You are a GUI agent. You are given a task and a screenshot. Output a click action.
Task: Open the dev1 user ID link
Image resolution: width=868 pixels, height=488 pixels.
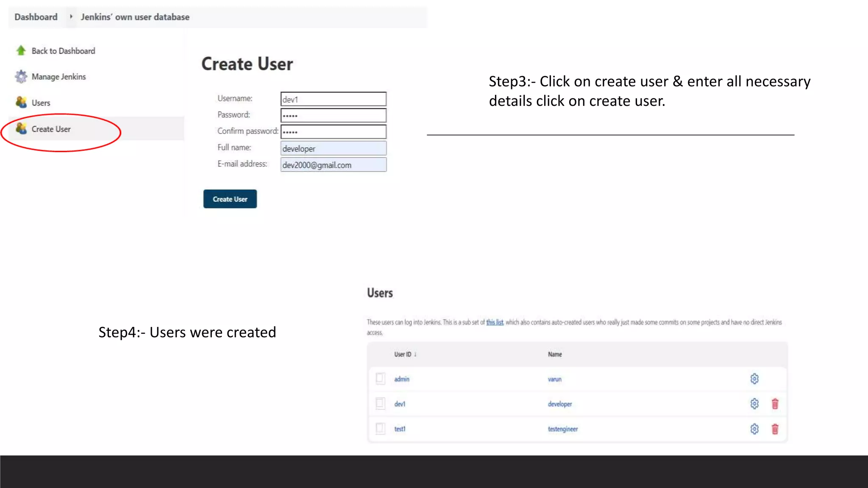click(x=400, y=404)
